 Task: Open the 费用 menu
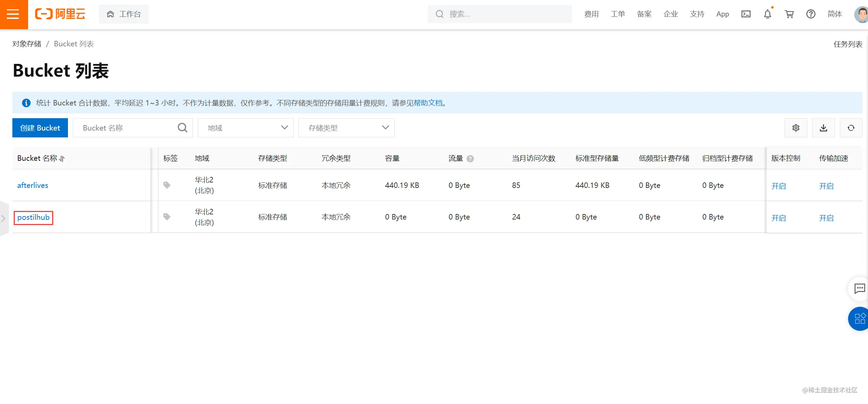tap(591, 14)
